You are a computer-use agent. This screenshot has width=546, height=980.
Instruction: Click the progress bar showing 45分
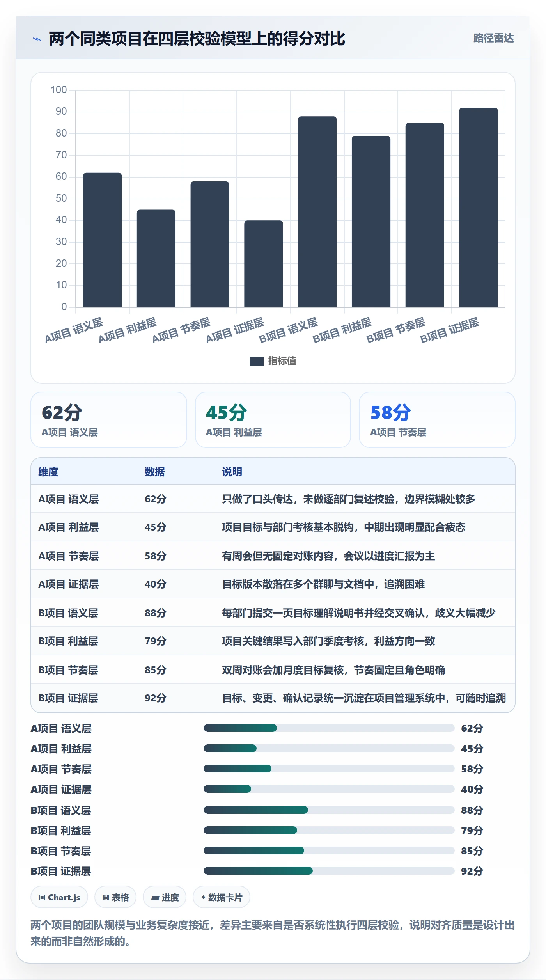click(329, 748)
